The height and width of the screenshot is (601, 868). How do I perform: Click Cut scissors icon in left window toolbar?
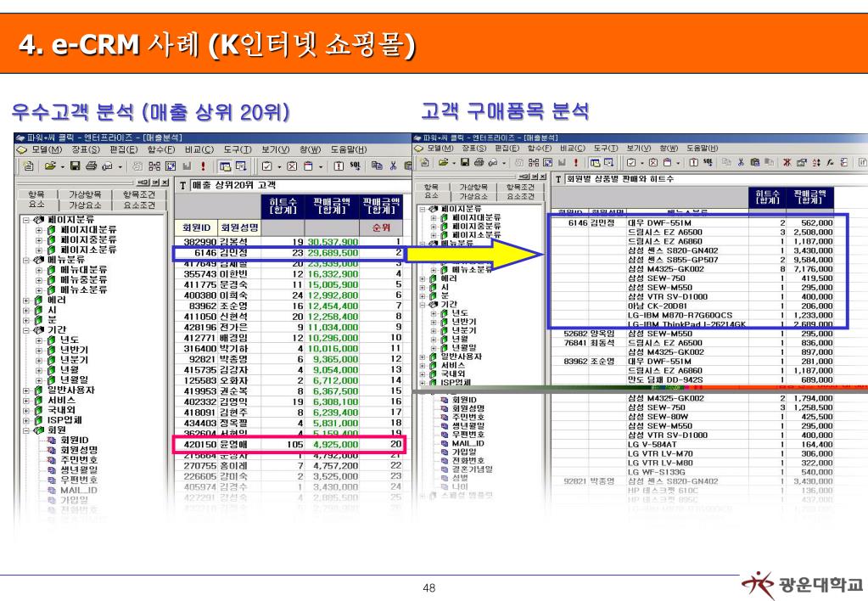(393, 166)
